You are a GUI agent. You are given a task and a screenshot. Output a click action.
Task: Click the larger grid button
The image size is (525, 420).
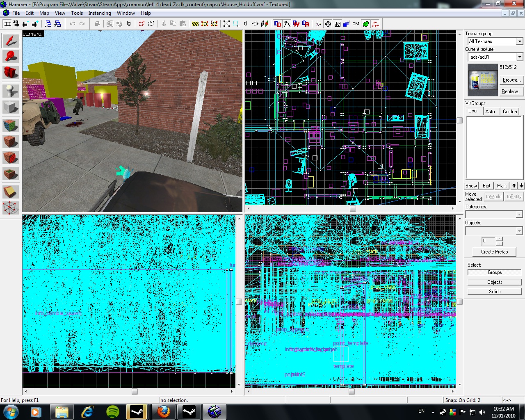[35, 24]
